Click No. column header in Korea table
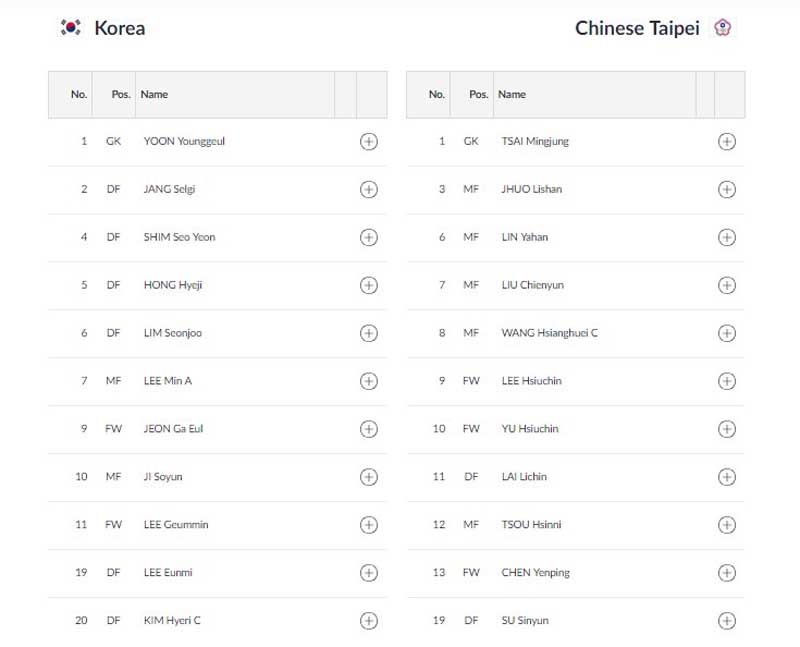 (x=79, y=94)
